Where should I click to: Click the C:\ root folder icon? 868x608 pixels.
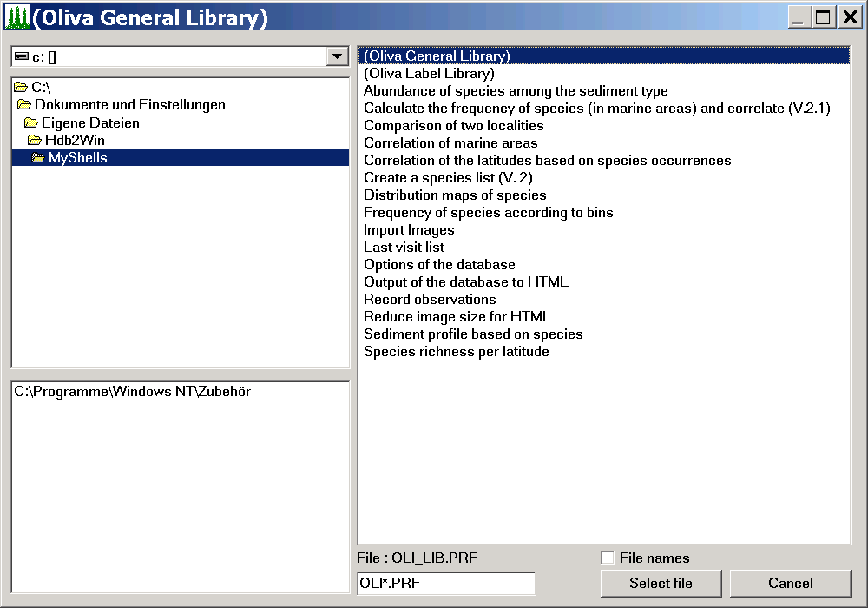[21, 88]
